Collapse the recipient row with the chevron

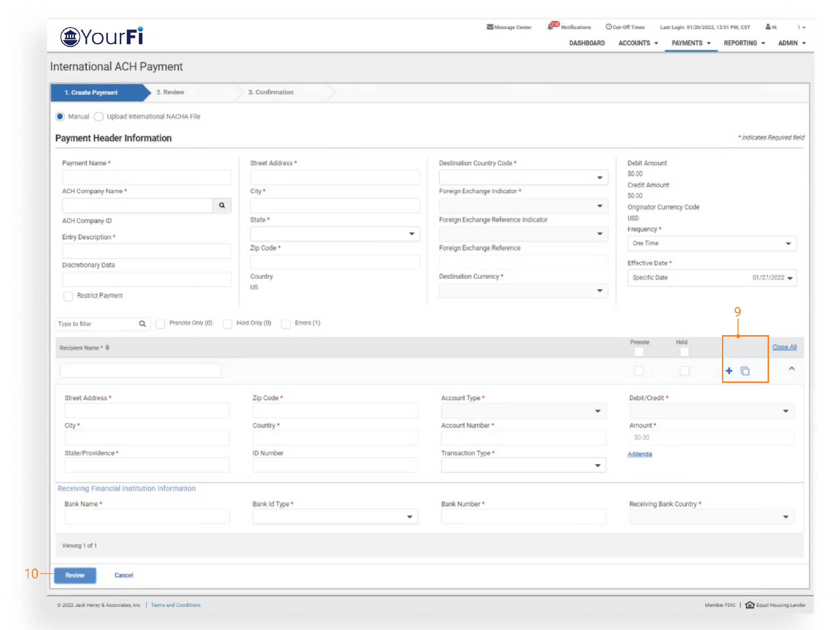[x=791, y=369]
